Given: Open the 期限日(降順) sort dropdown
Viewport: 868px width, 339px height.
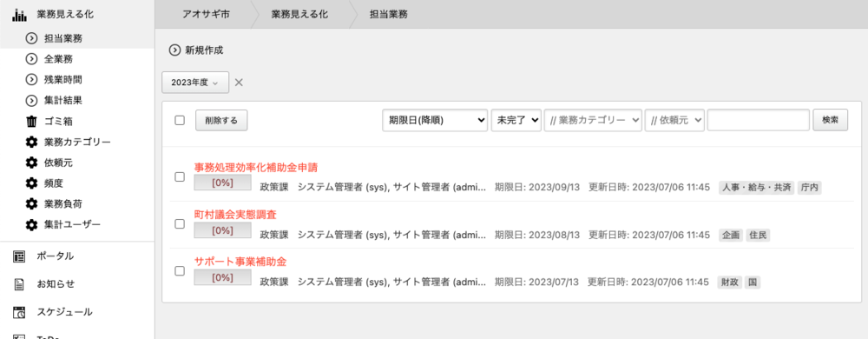Looking at the screenshot, I should pos(435,120).
